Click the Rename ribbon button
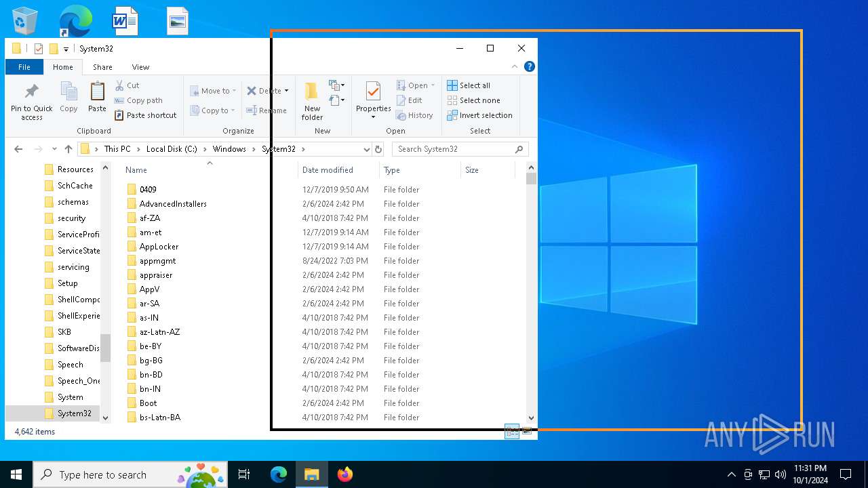The height and width of the screenshot is (488, 868). pos(267,110)
